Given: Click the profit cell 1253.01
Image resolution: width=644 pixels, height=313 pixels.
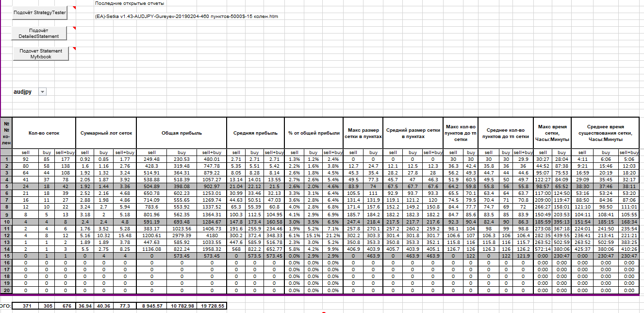Looking at the screenshot, I should pyautogui.click(x=211, y=194).
